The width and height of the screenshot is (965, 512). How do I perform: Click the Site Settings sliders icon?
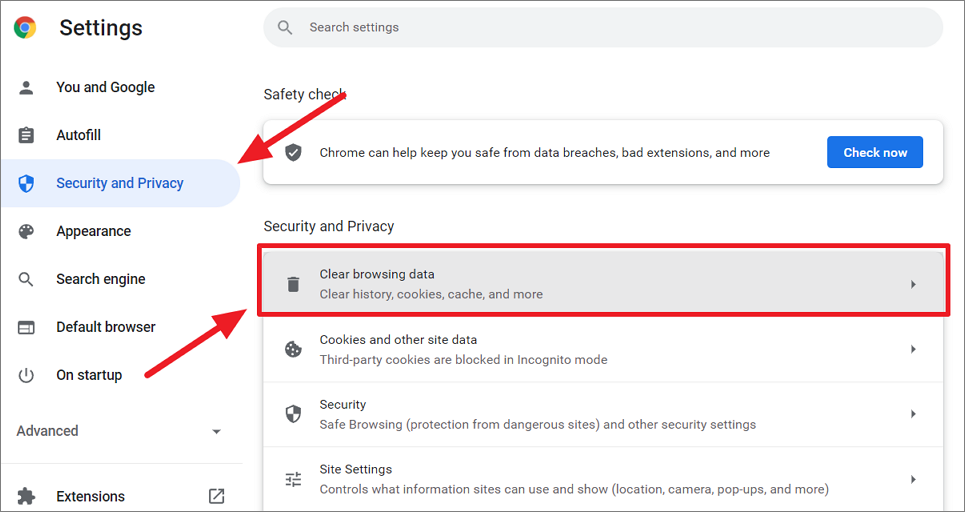tap(293, 480)
